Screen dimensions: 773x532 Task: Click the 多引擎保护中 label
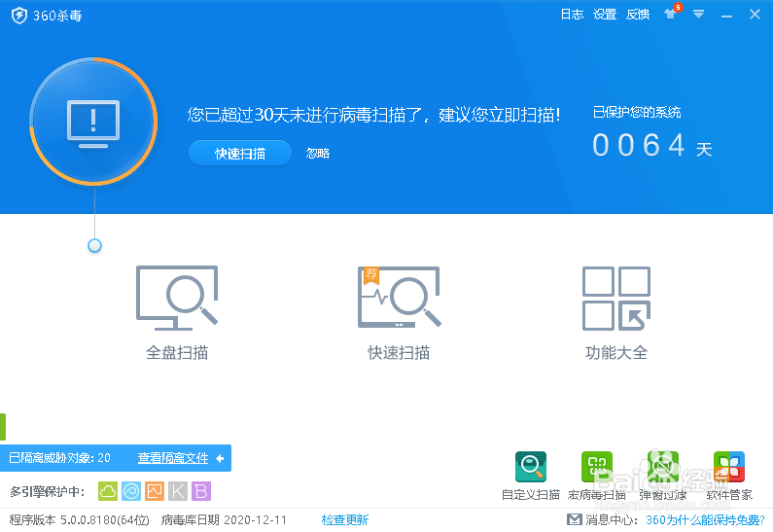pos(48,491)
